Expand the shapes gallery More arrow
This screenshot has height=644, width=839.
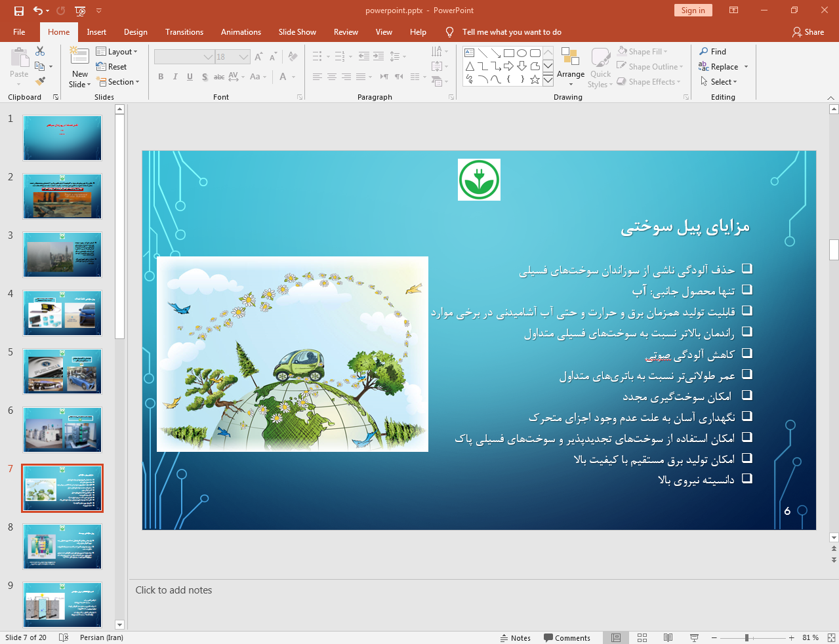pos(548,79)
